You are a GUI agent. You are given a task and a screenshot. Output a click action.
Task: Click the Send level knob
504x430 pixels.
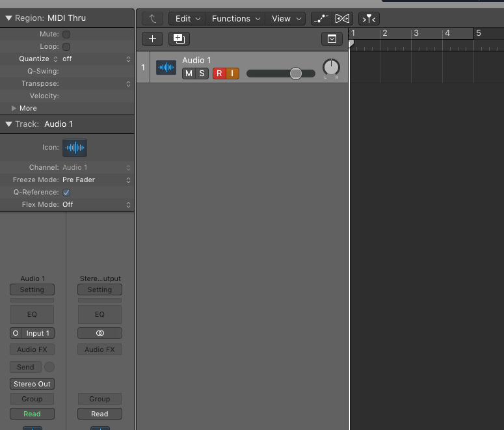49,367
